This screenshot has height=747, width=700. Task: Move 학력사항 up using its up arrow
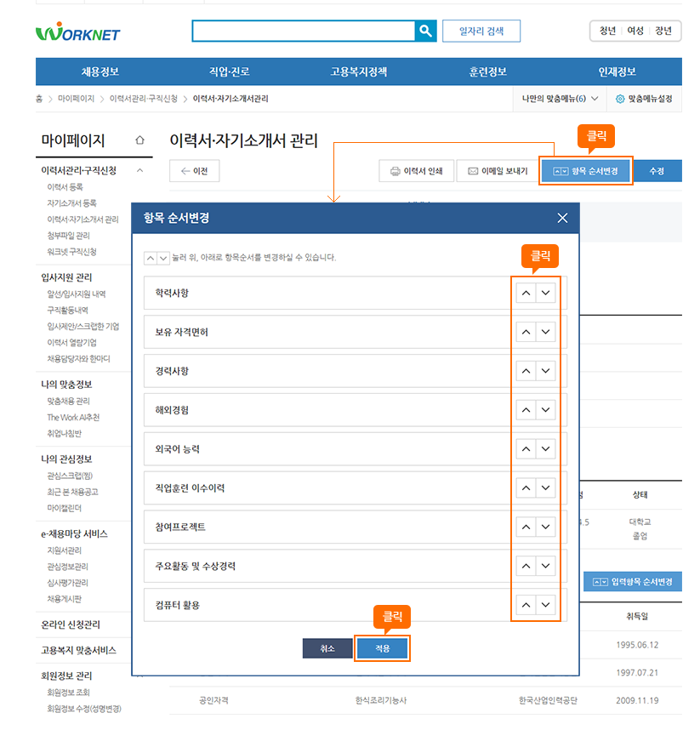(x=527, y=292)
